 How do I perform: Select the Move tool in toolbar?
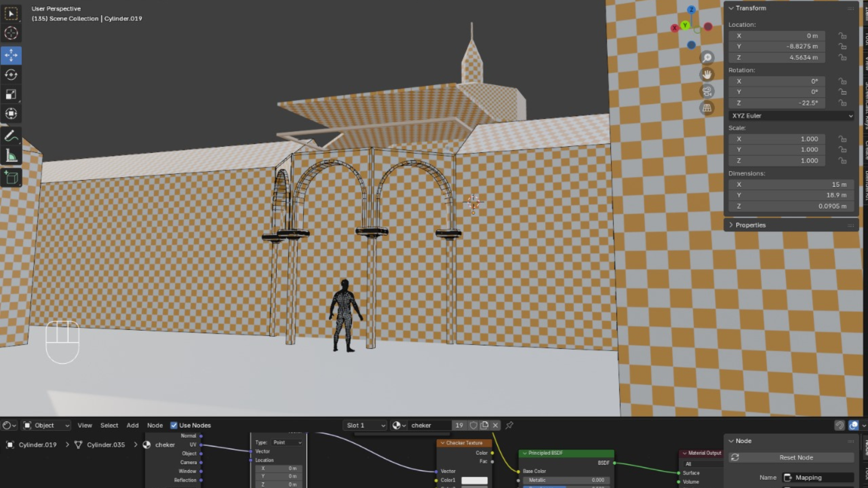[x=11, y=55]
